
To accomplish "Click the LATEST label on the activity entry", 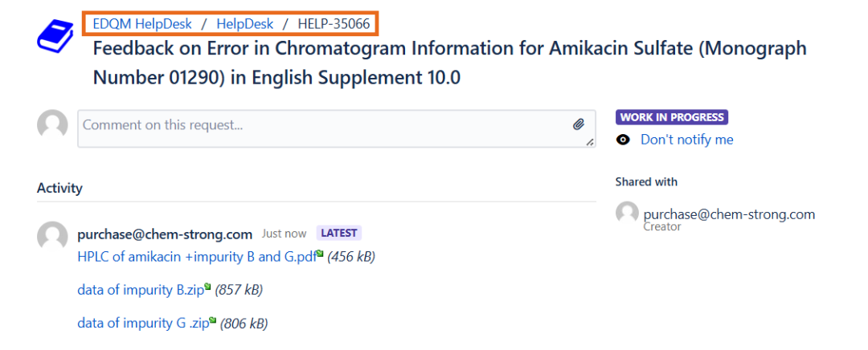I will tap(339, 233).
